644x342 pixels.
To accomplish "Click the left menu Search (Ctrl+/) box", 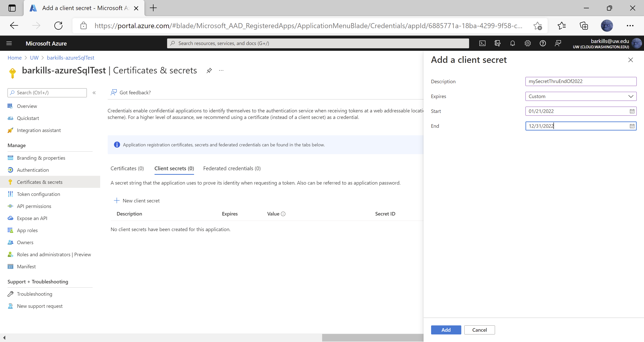I will click(47, 93).
